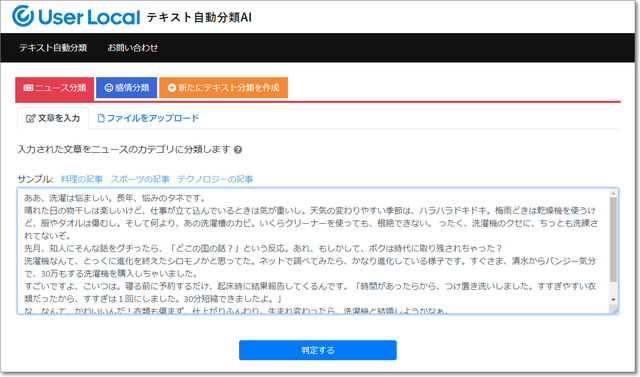The image size is (640, 377).
Task: Click the smiley icon on 感情分類 tab
Action: tap(109, 88)
